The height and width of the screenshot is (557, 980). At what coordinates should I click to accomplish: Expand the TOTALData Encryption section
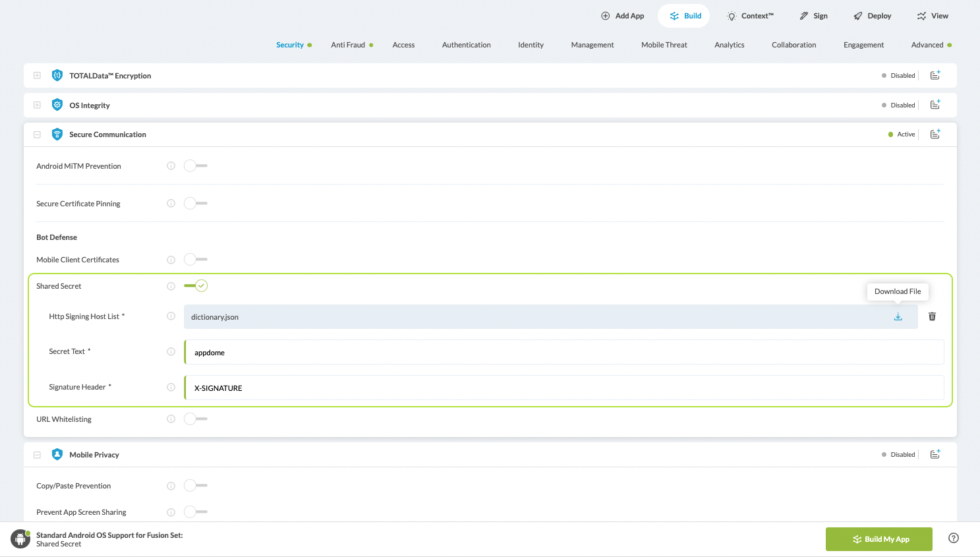coord(38,76)
